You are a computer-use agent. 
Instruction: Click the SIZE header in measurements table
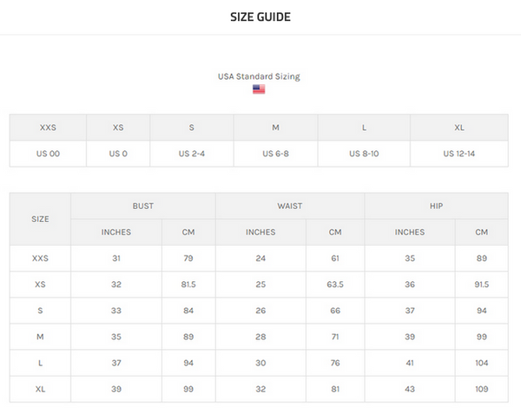click(40, 219)
